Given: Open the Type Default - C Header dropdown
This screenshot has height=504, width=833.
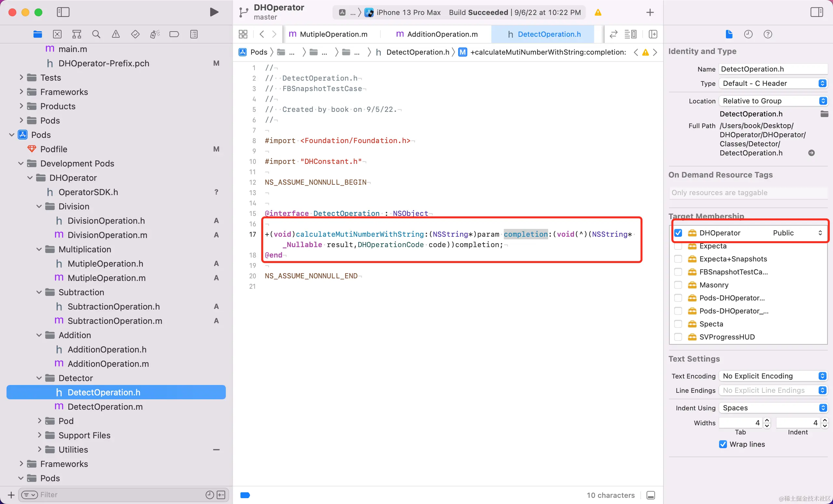Looking at the screenshot, I should [x=773, y=84].
